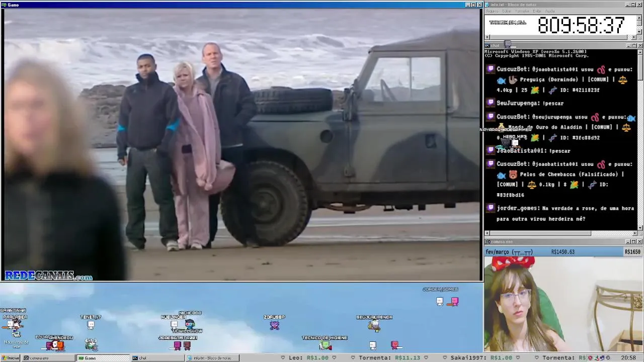Click the Twitch badge next to jorder_gomes message
The image size is (644, 362).
[491, 208]
